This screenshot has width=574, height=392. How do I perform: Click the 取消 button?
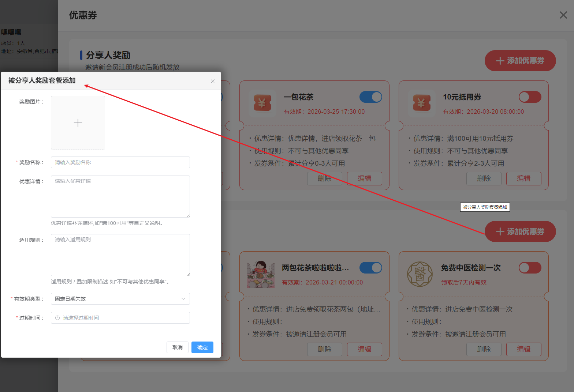point(178,347)
